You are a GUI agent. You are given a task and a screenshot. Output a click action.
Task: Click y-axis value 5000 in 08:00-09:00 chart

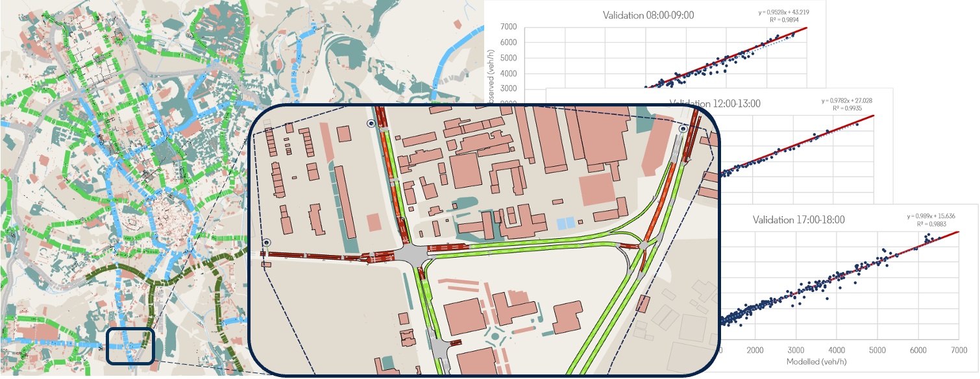coord(508,57)
